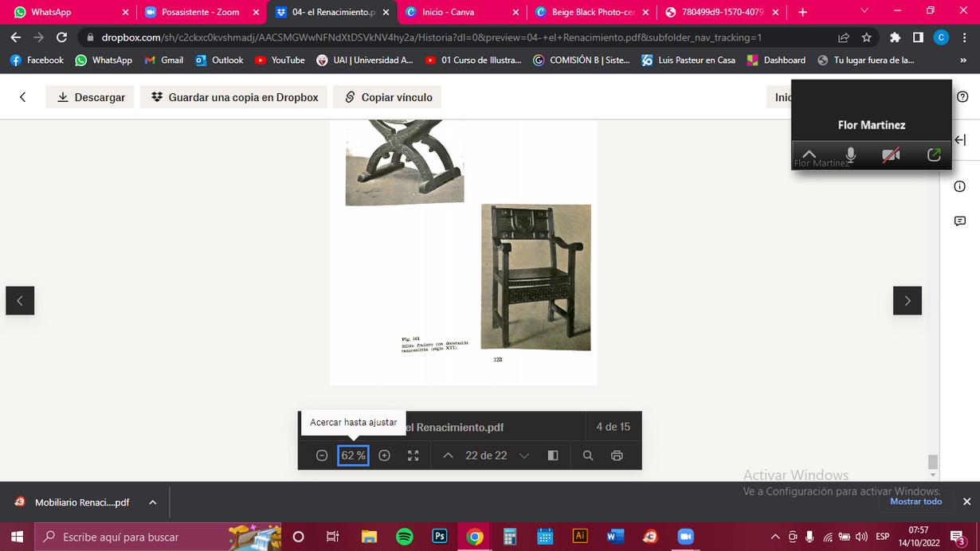This screenshot has width=980, height=551.
Task: Open Photoshop from the taskbar
Action: coord(439,537)
